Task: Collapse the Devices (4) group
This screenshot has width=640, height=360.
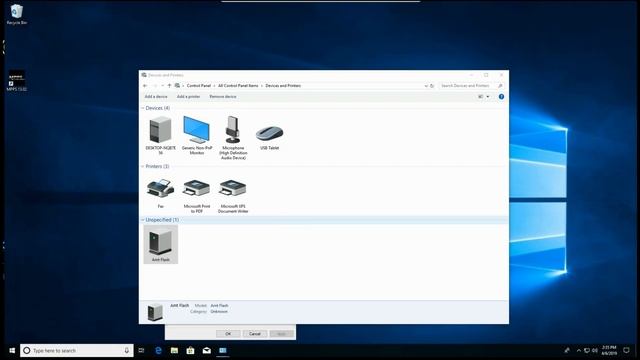Action: [x=143, y=108]
